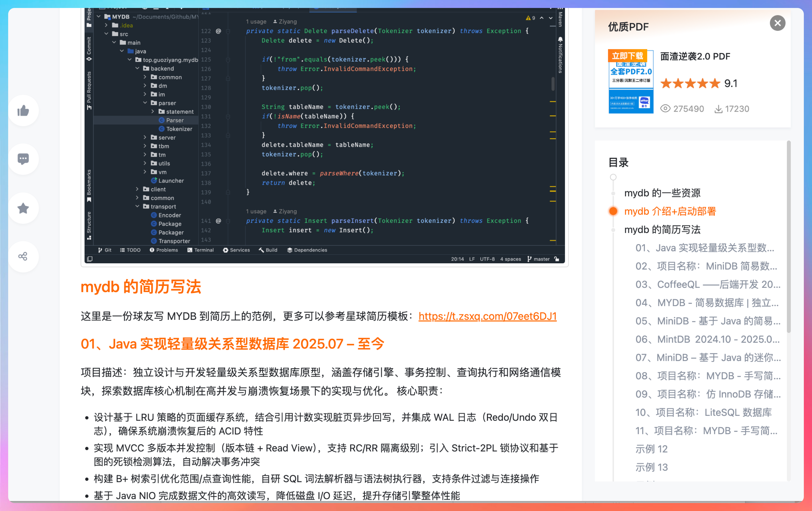Image resolution: width=812 pixels, height=511 pixels.
Task: Open the resume template link t.zsxq.com
Action: (487, 316)
